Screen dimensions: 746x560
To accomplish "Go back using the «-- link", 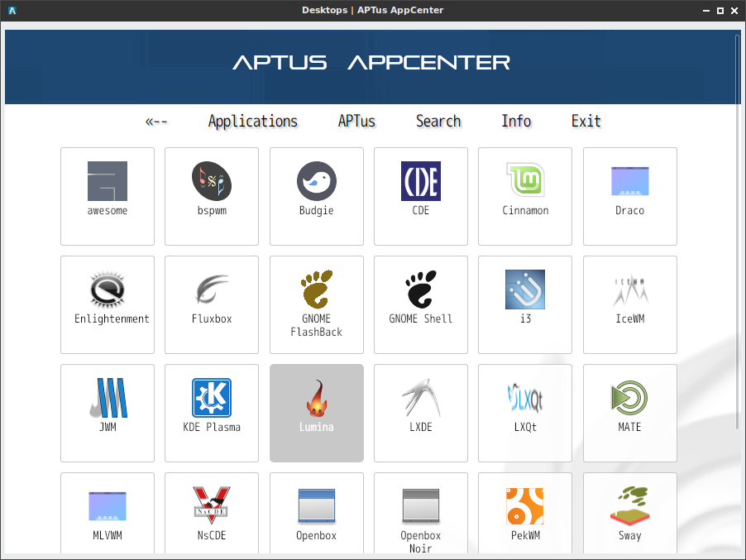I will (x=156, y=122).
